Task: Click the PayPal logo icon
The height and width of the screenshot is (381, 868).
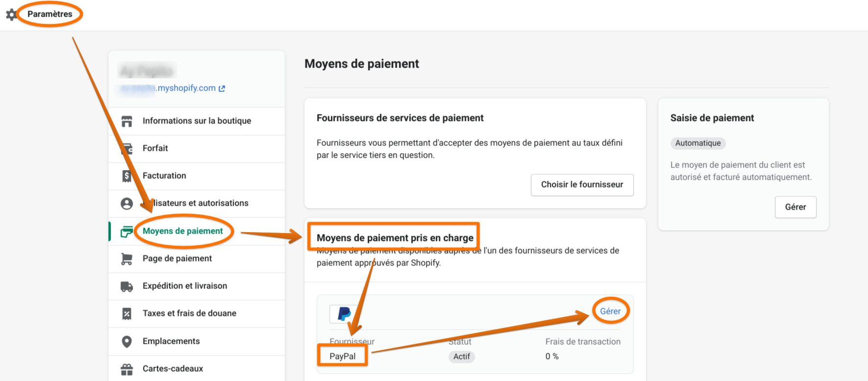Action: [344, 314]
